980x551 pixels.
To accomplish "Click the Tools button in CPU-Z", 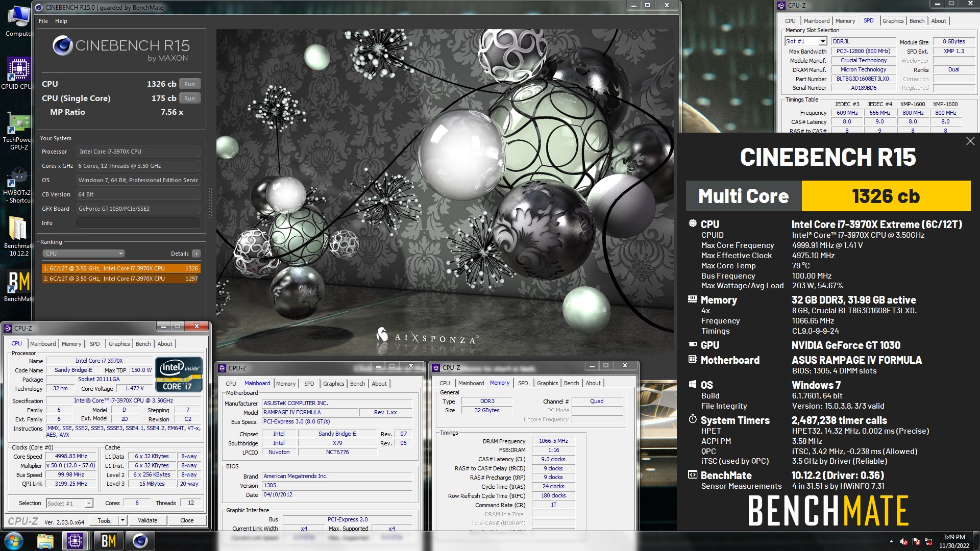I will (104, 520).
